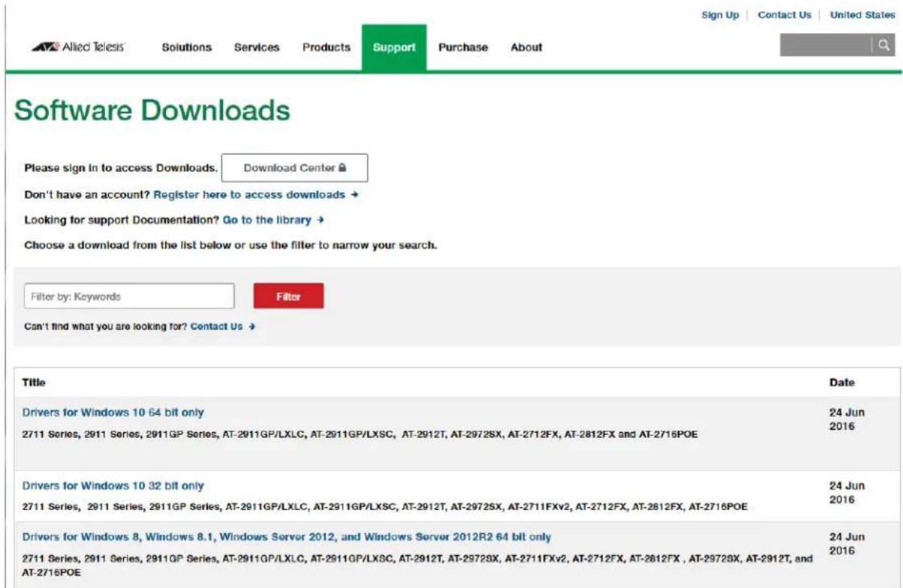
Task: Click date of Windows 10 32 bit row
Action: click(847, 493)
